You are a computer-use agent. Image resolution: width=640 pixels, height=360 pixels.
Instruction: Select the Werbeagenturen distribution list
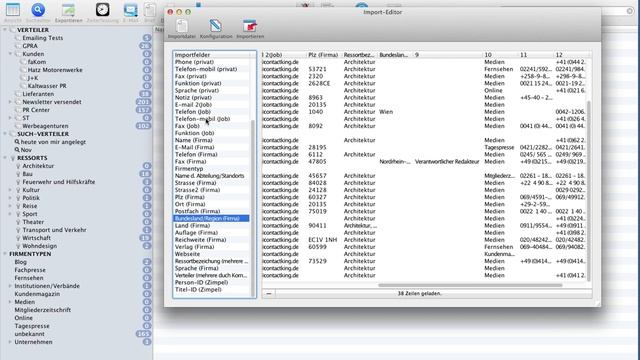point(45,126)
